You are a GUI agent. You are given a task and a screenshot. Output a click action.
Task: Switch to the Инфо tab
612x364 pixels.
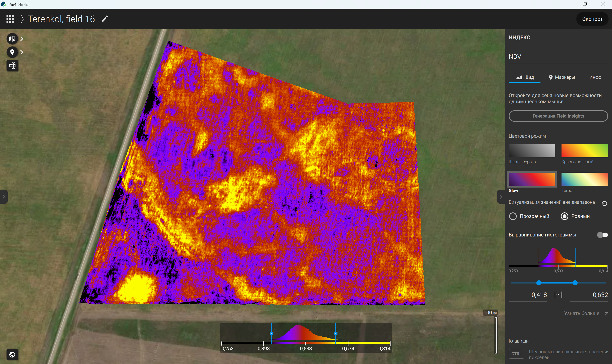[x=595, y=77]
